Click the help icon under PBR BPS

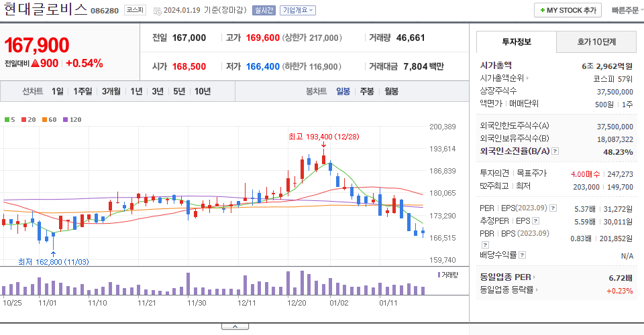[x=485, y=245]
